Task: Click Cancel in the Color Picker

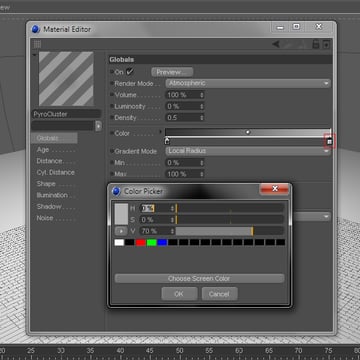Action: point(219,294)
